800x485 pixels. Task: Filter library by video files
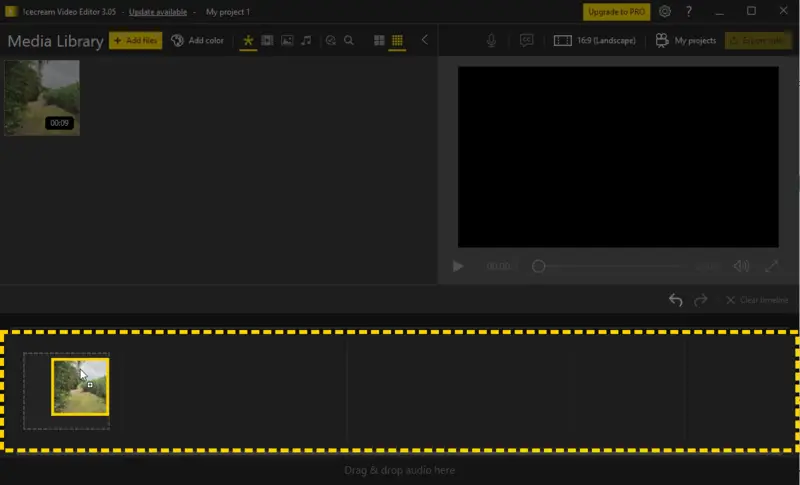click(x=267, y=40)
